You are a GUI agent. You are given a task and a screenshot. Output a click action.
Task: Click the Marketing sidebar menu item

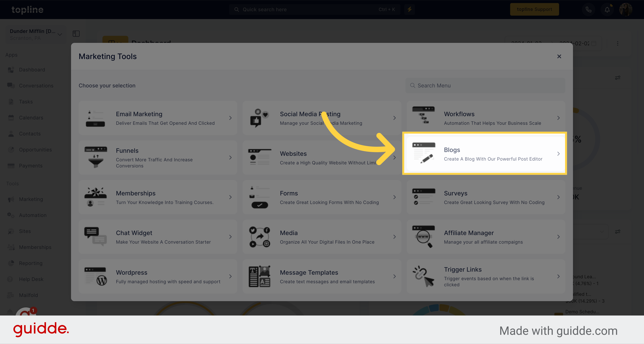click(31, 199)
